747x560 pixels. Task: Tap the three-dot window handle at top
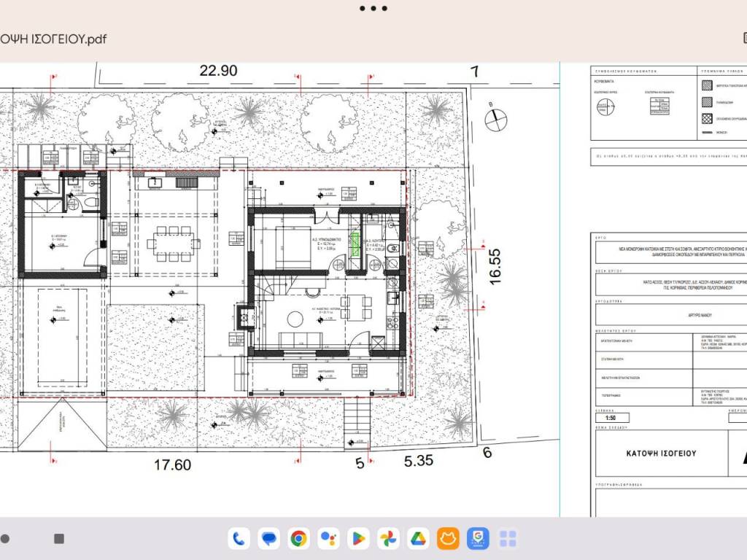373,9
